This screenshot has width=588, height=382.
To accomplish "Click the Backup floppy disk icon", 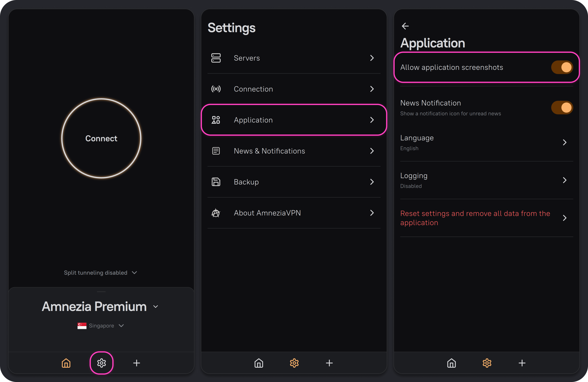I will (x=216, y=182).
